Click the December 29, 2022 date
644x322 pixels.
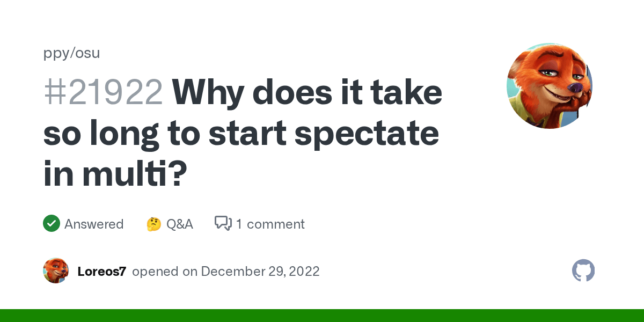click(260, 272)
